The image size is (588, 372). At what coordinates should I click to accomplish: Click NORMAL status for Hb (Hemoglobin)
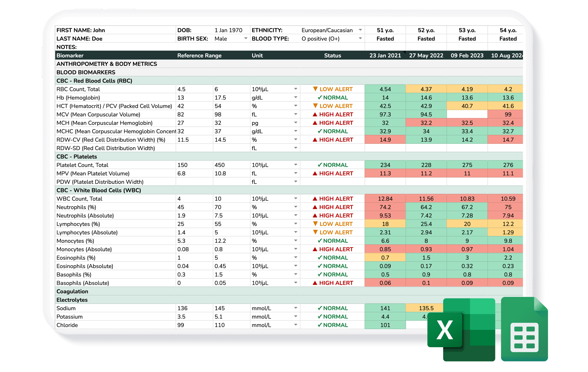333,98
